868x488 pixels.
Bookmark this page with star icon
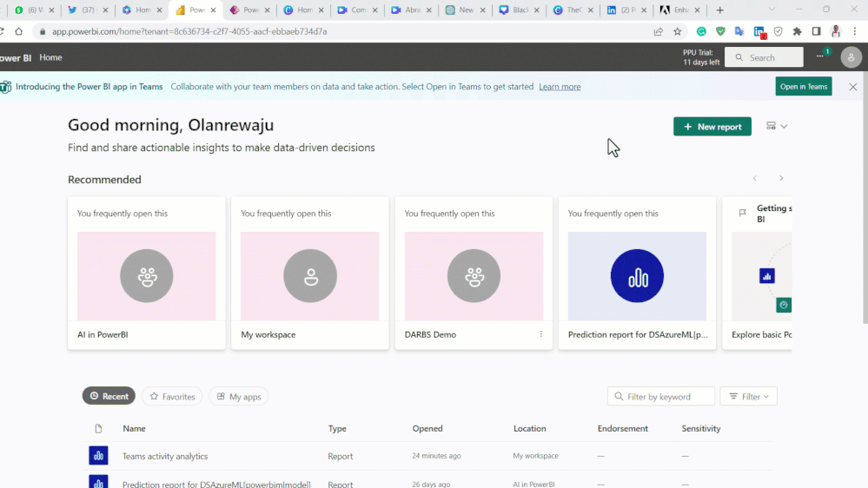coord(677,31)
